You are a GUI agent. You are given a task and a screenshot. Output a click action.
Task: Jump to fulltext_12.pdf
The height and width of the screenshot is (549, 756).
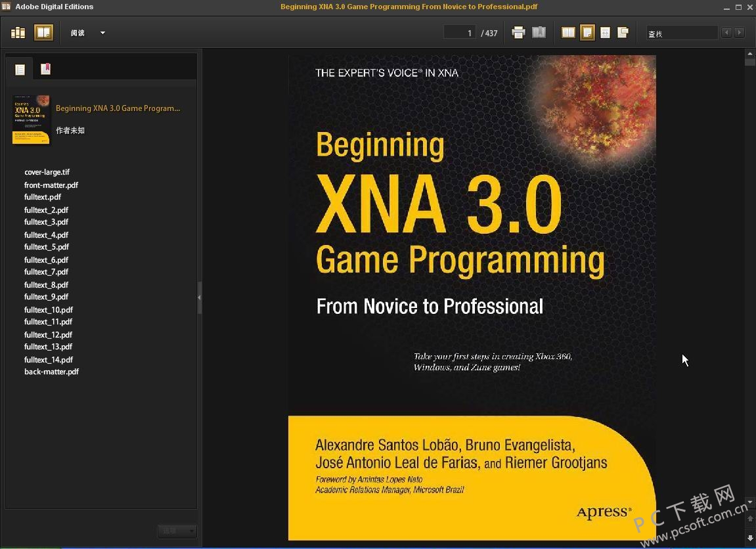coord(48,336)
